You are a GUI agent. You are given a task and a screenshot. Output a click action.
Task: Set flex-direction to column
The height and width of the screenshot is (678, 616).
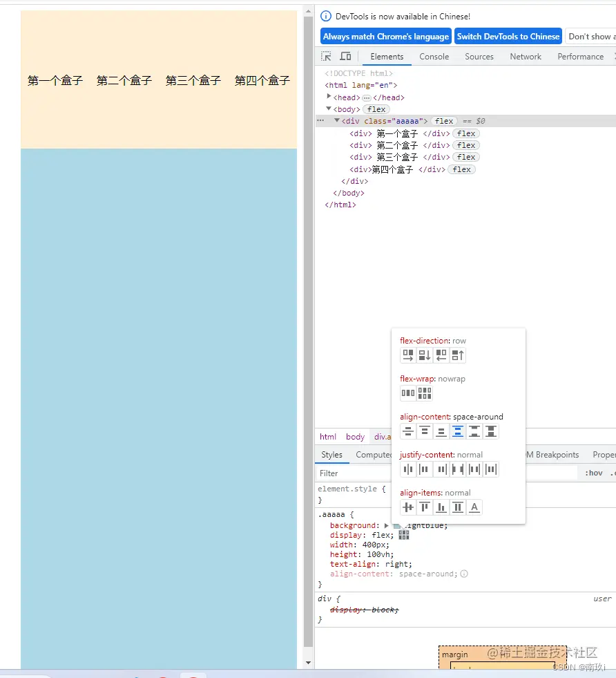(425, 355)
